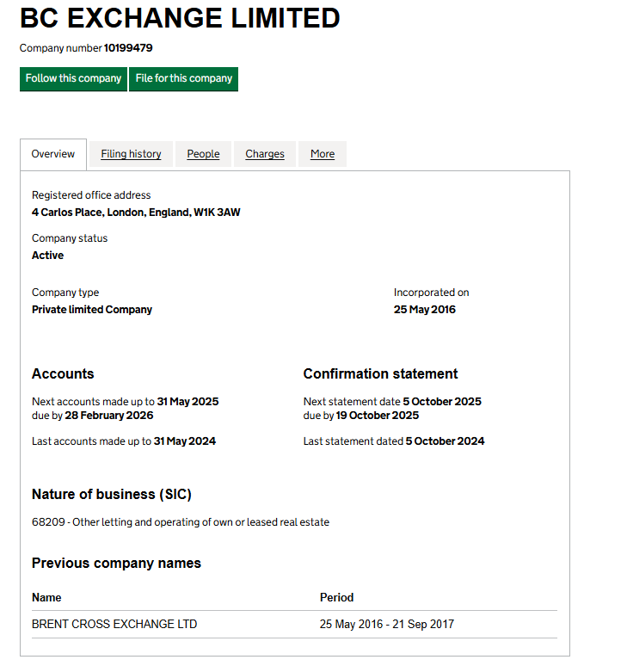The width and height of the screenshot is (627, 672).
Task: Click previous name BRENT CROSS EXCHANGE LTD
Action: click(x=114, y=624)
